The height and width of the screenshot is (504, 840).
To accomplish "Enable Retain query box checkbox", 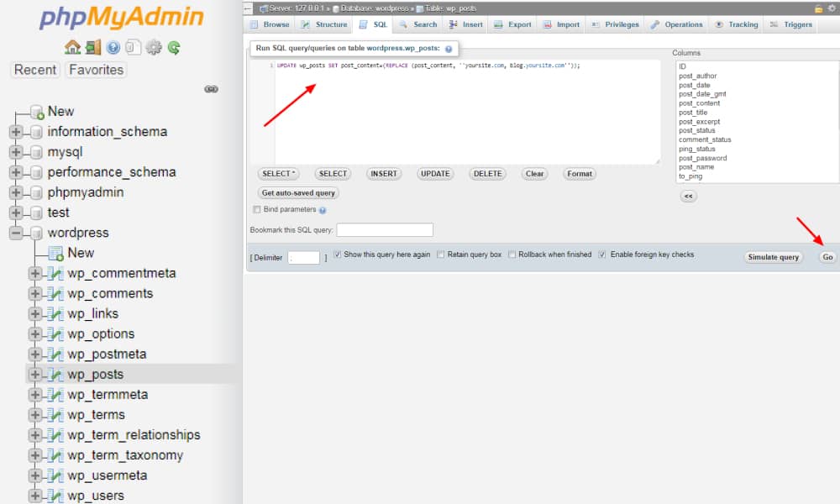I will [441, 255].
